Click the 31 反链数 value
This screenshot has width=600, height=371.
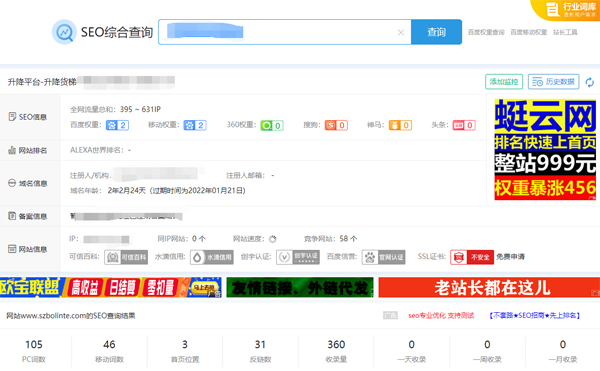tap(260, 345)
